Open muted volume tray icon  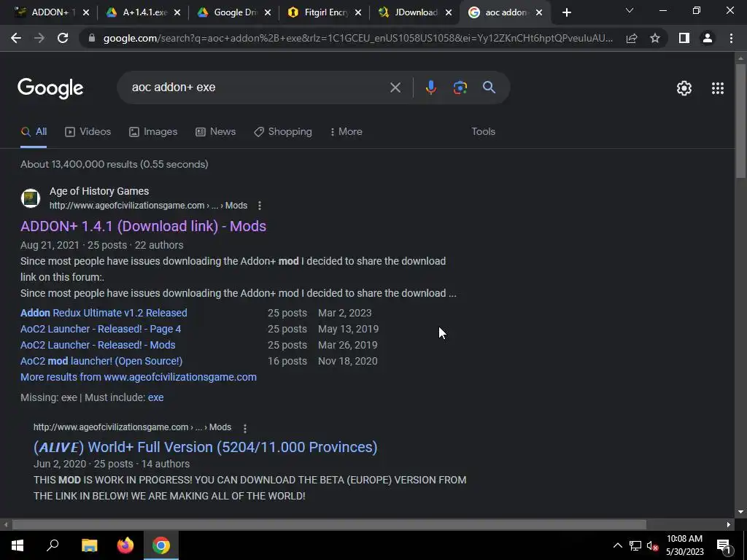652,545
